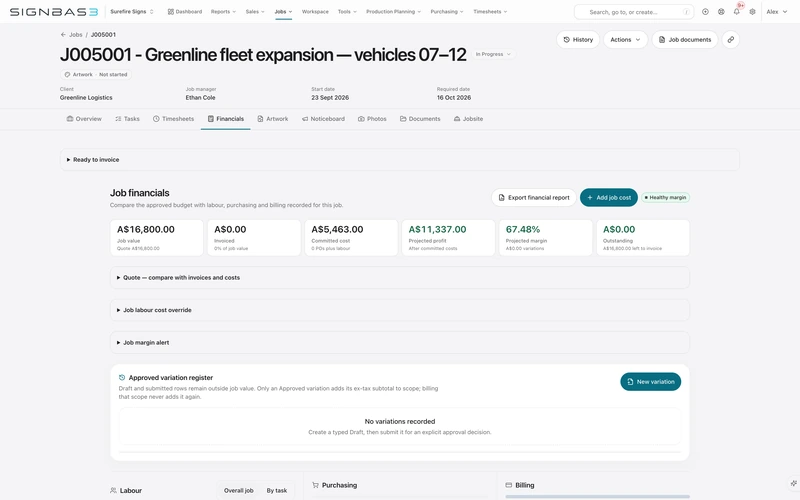Create a New variation

[651, 382]
